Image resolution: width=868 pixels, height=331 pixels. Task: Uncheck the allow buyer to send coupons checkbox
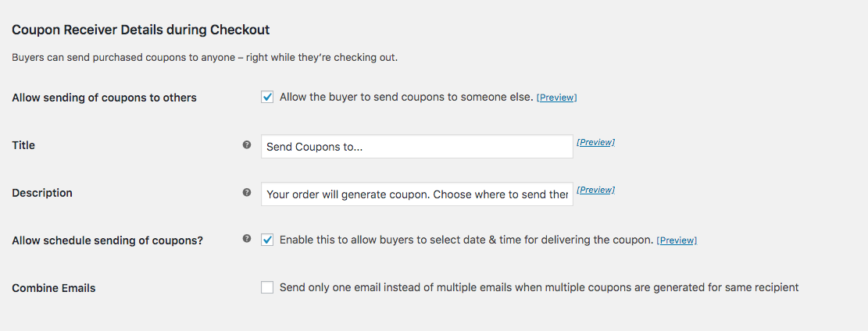click(267, 98)
